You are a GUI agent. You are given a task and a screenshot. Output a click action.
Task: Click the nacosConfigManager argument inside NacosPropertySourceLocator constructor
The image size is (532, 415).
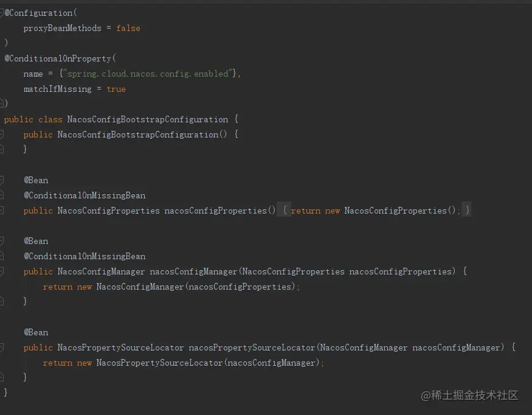point(271,363)
